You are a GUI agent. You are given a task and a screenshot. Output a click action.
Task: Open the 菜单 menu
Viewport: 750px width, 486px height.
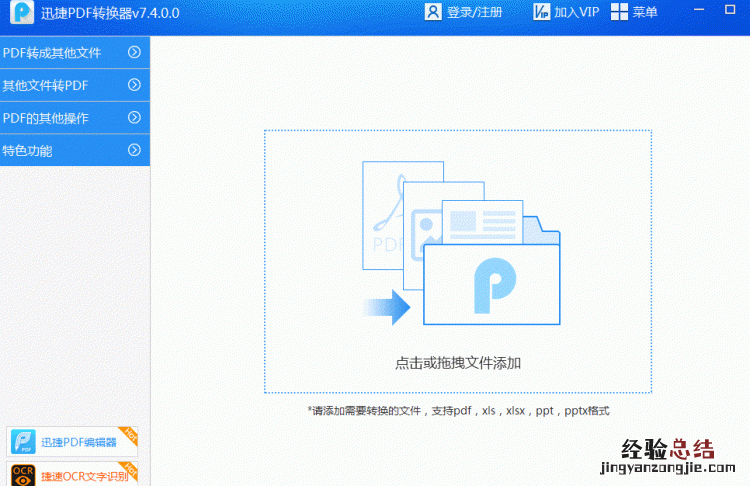point(645,12)
